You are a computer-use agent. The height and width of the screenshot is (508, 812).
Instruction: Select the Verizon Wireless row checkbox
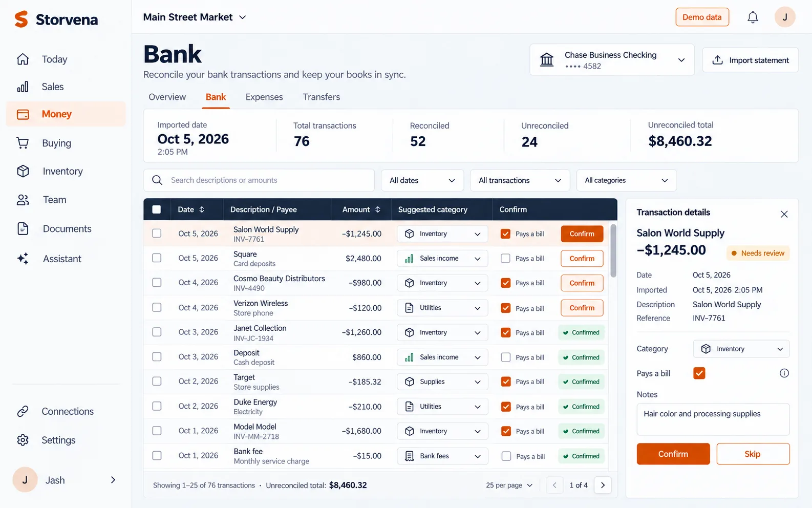(x=157, y=307)
